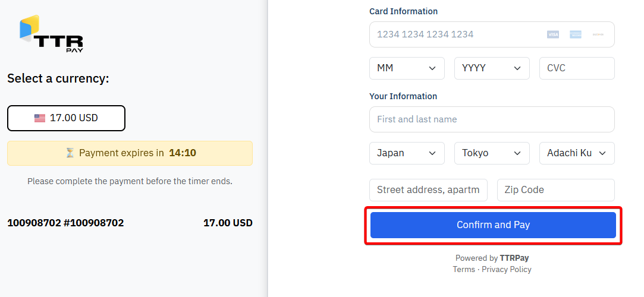The height and width of the screenshot is (297, 644).
Task: Open the Tokyo region dropdown
Action: click(492, 153)
